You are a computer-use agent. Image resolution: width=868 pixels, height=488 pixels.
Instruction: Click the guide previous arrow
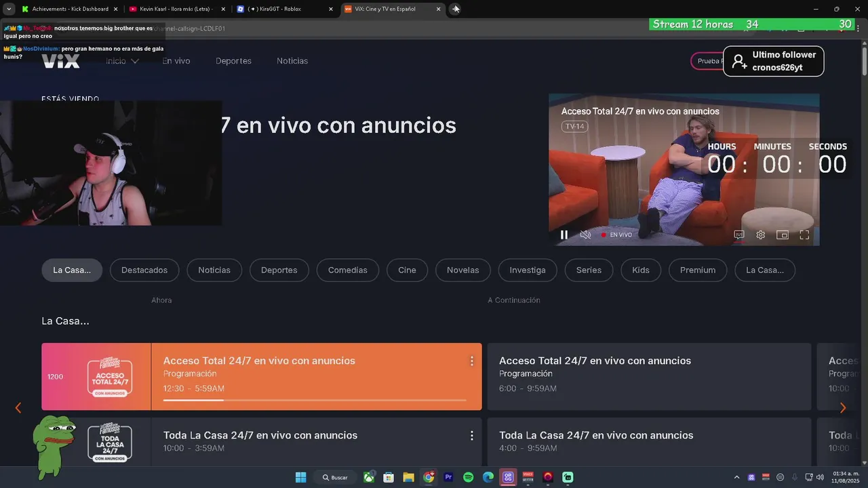[x=18, y=408]
